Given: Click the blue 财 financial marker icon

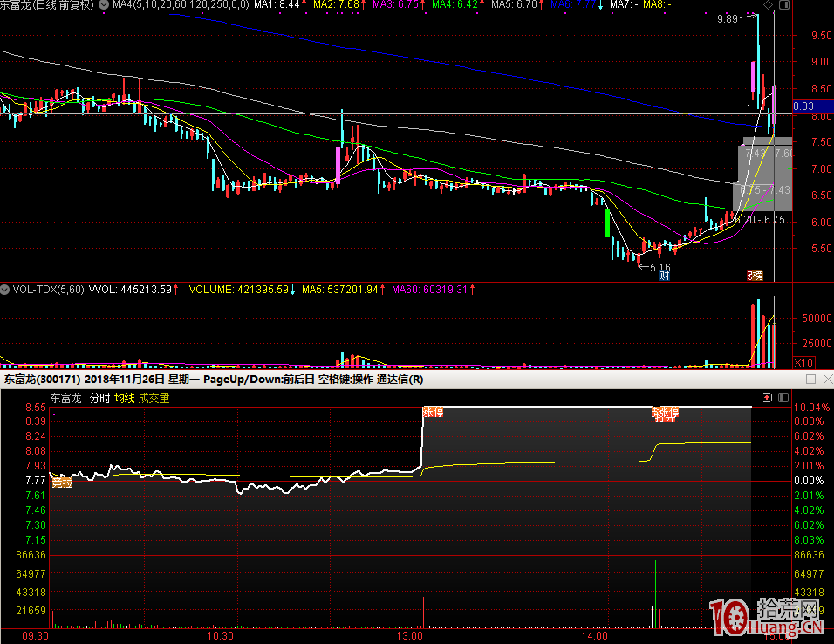Looking at the screenshot, I should tap(664, 276).
